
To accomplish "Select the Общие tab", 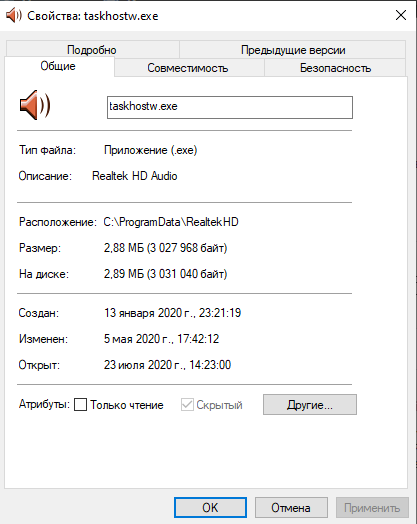I will (58, 66).
